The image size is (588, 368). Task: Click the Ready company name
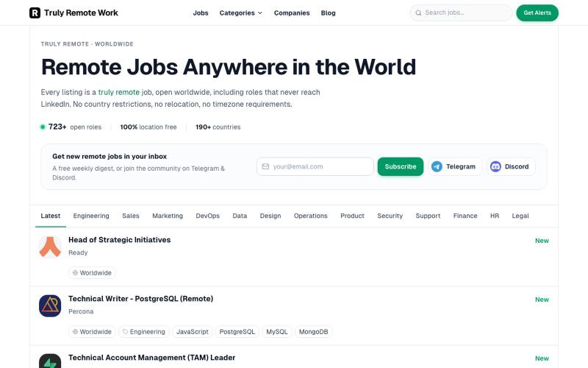point(78,252)
